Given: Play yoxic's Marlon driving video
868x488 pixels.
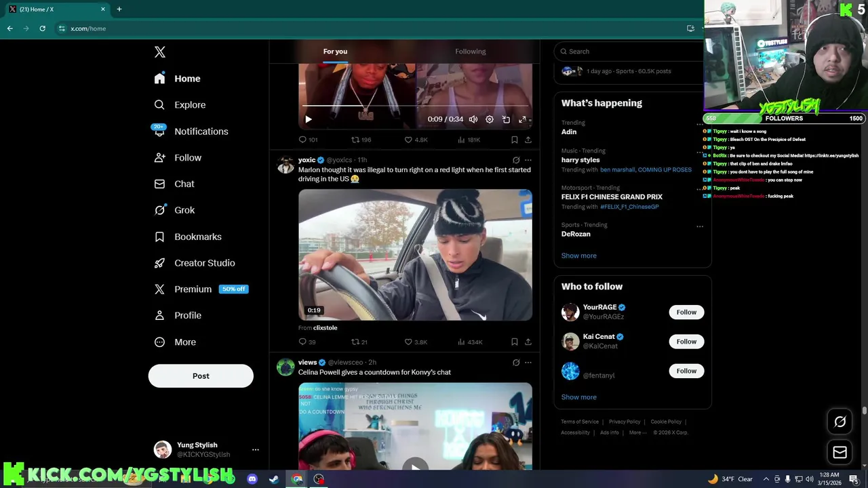Looking at the screenshot, I should pos(415,255).
